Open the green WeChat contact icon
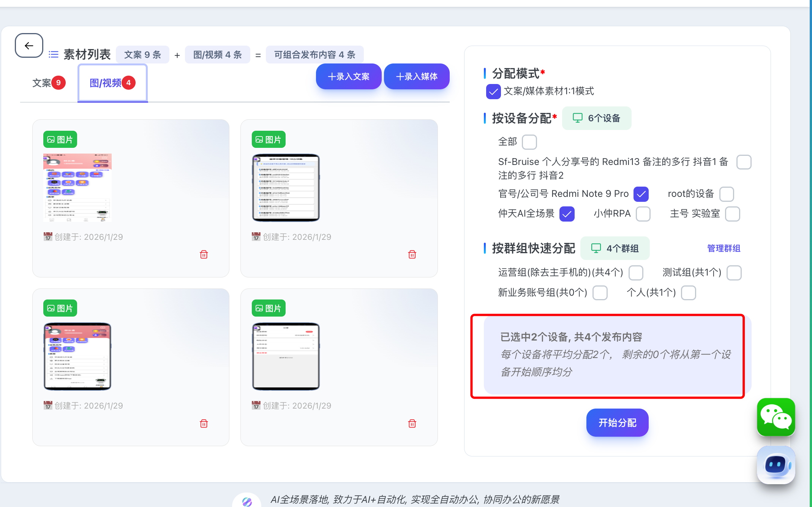 pos(776,417)
